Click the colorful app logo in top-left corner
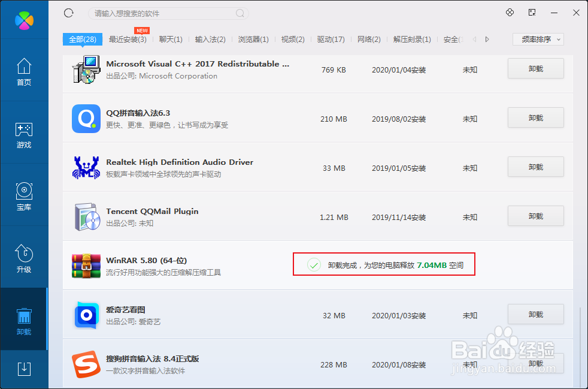The height and width of the screenshot is (389, 588). (x=24, y=19)
